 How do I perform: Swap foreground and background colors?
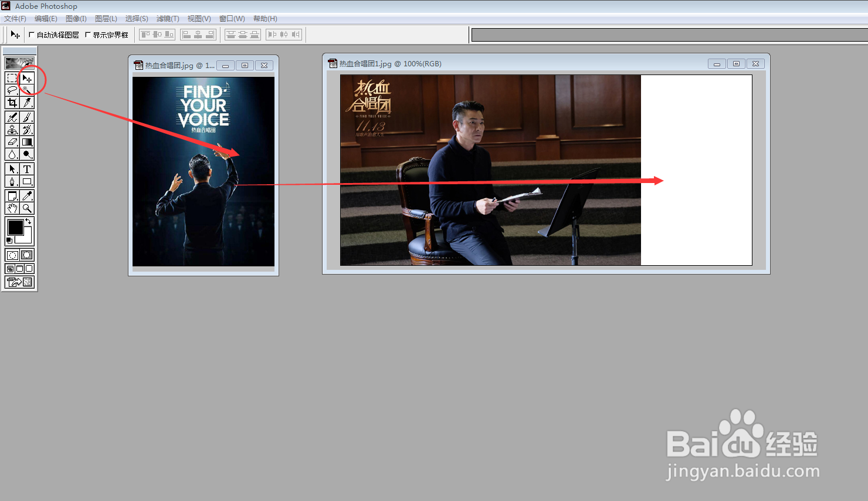tap(28, 221)
